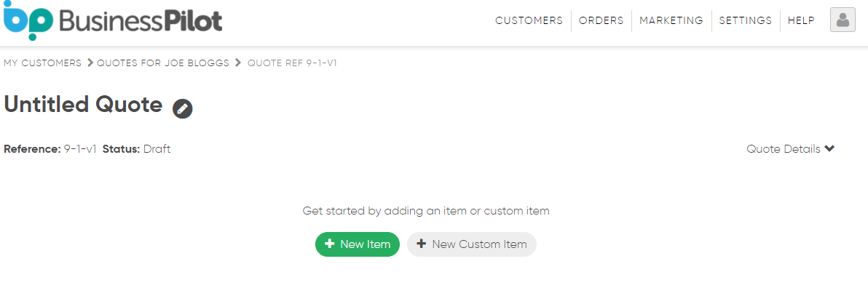868x304 pixels.
Task: Click the Untitled Quote heading
Action: point(83,105)
